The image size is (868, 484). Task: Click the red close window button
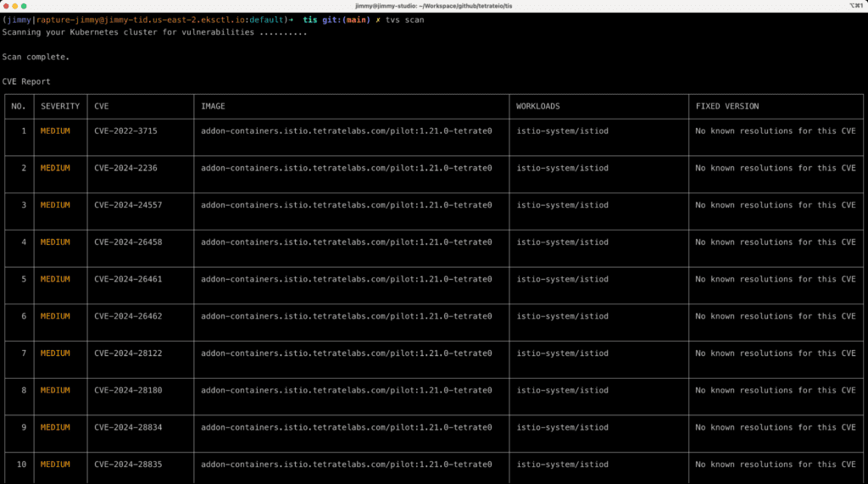(x=6, y=6)
